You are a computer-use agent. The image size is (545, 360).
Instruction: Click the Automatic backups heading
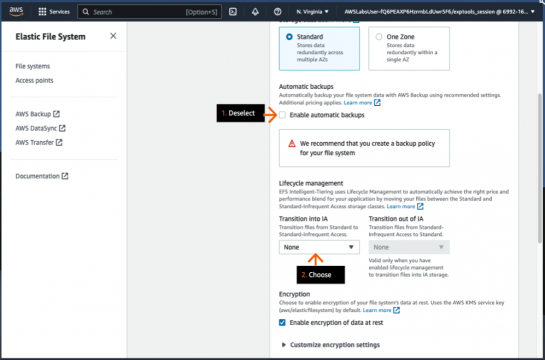point(306,87)
